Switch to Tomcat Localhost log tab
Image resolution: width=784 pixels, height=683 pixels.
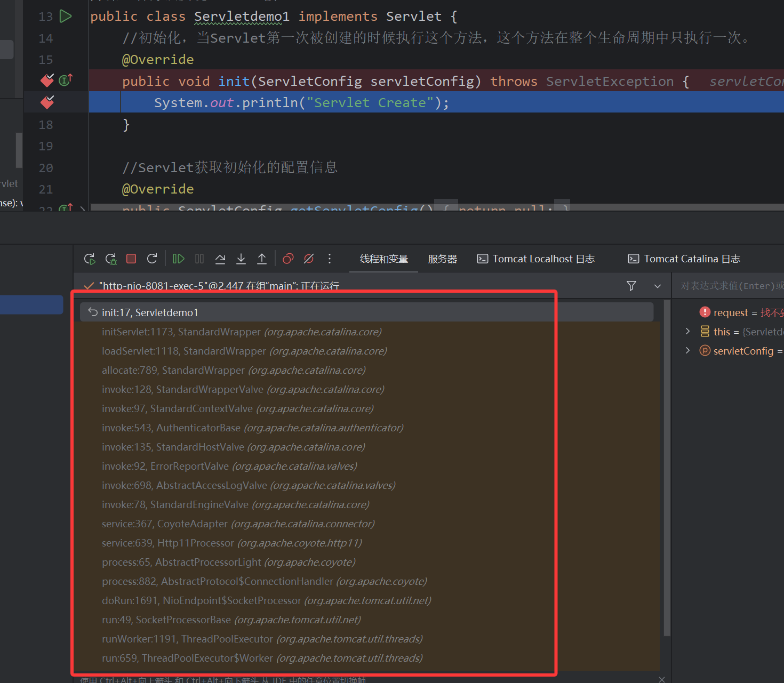tap(536, 259)
